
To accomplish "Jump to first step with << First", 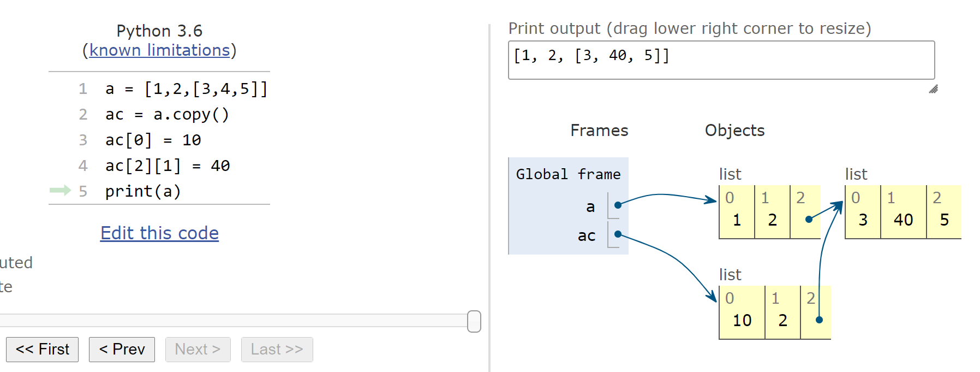I will coord(43,350).
